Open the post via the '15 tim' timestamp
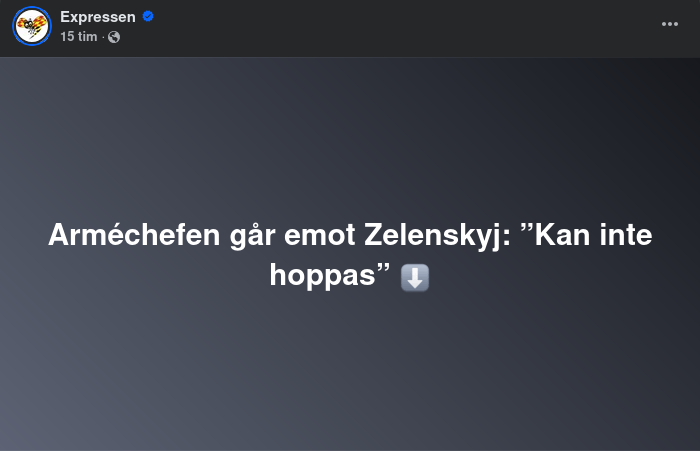The height and width of the screenshot is (451, 700). [79, 37]
